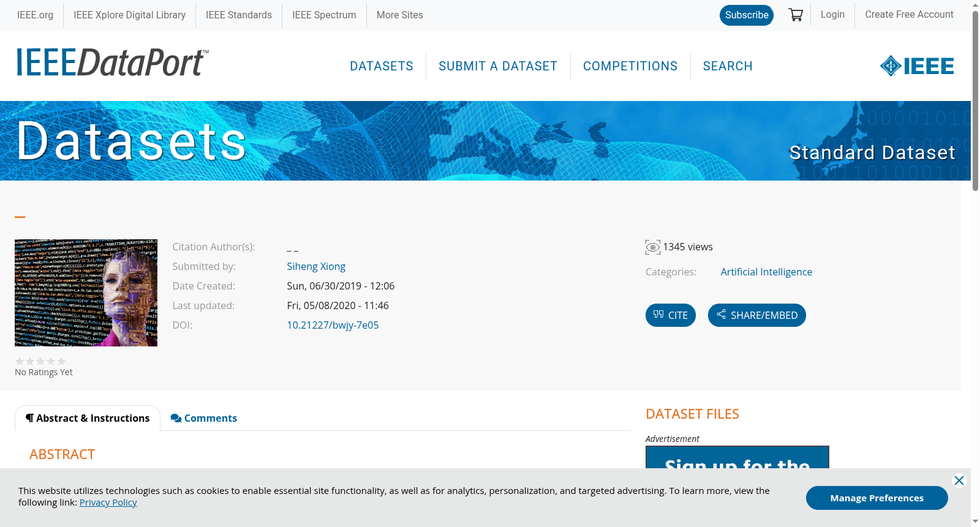This screenshot has width=980, height=527.
Task: Click the Subscribe button
Action: coord(747,15)
